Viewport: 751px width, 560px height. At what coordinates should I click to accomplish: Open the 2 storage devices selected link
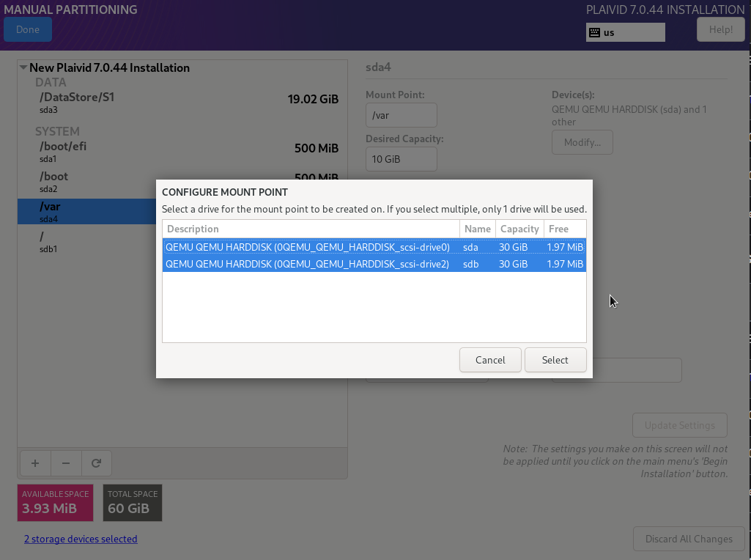point(81,539)
